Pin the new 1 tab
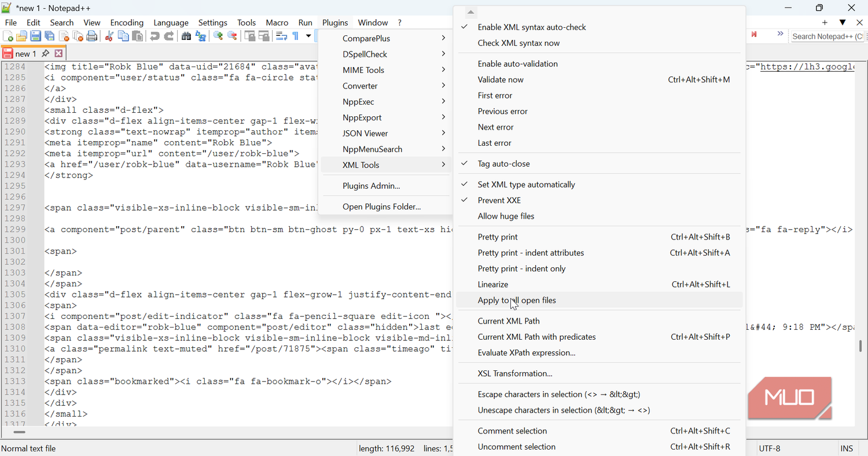 45,53
